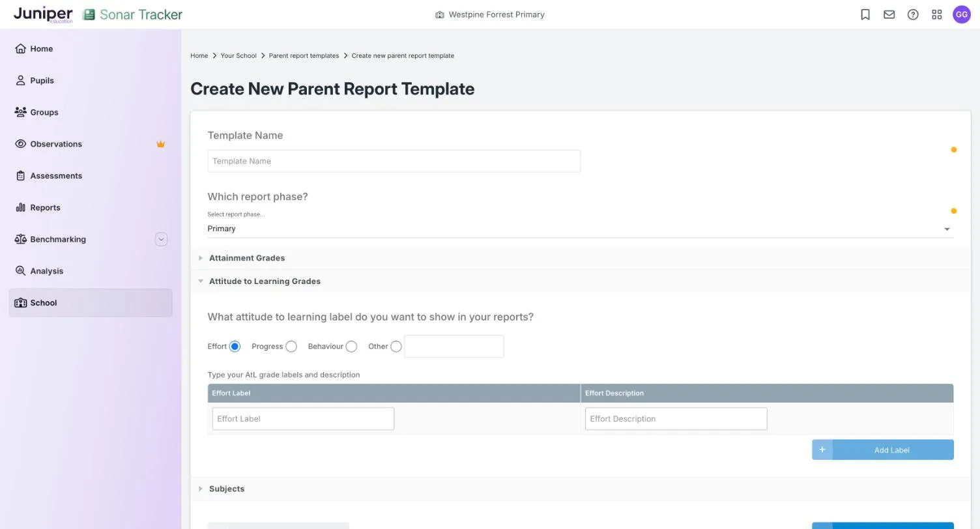Viewport: 980px width, 529px height.
Task: Open the help question mark icon
Action: (x=913, y=14)
